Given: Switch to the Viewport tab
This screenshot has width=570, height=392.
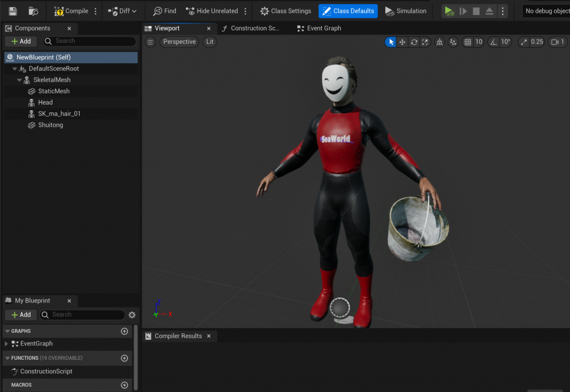Looking at the screenshot, I should [x=167, y=28].
